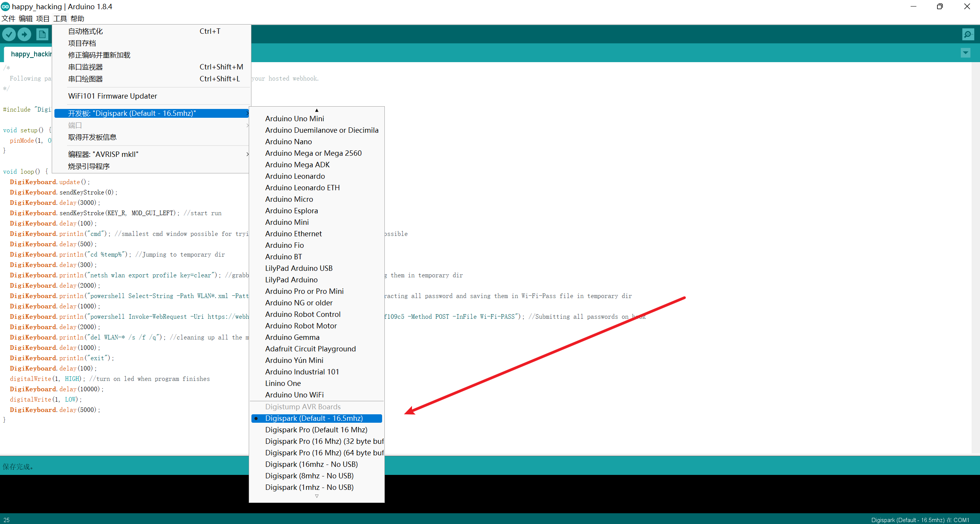
Task: Click 烧录引导程序 burn bootloader entry
Action: (89, 166)
